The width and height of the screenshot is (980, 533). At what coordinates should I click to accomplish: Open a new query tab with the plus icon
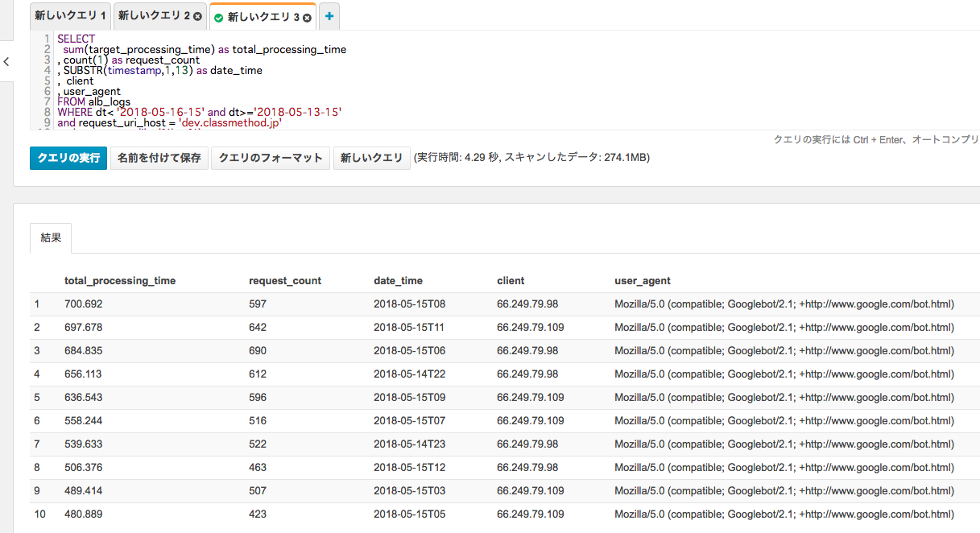[329, 15]
